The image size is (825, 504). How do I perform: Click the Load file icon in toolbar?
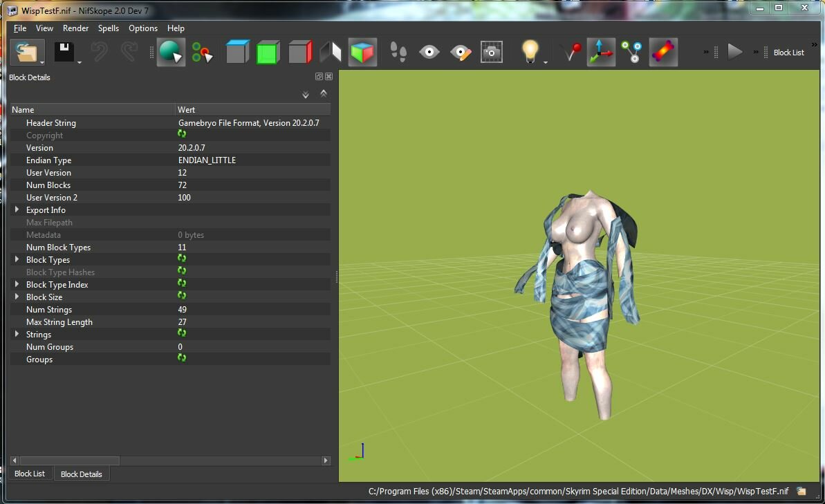[26, 52]
